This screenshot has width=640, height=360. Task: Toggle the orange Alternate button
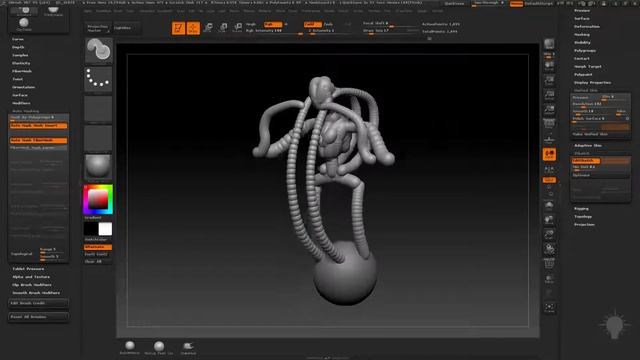pyautogui.click(x=98, y=247)
